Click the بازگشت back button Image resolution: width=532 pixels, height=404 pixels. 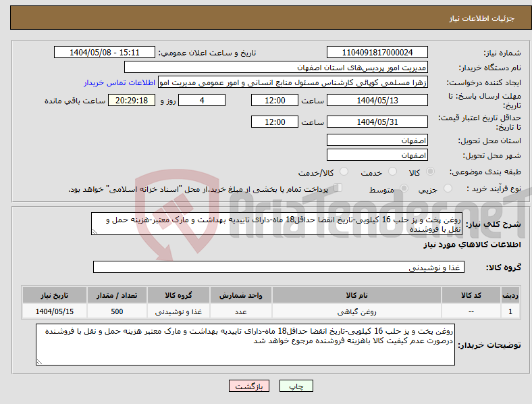coord(249,386)
